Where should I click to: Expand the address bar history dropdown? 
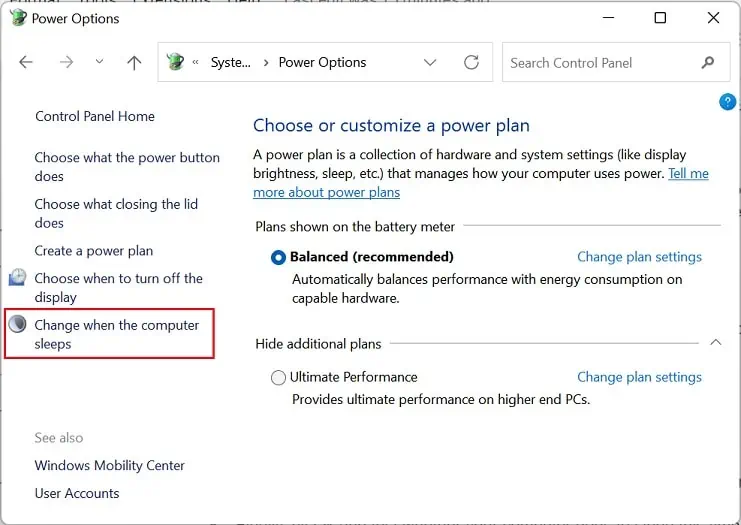tap(430, 62)
